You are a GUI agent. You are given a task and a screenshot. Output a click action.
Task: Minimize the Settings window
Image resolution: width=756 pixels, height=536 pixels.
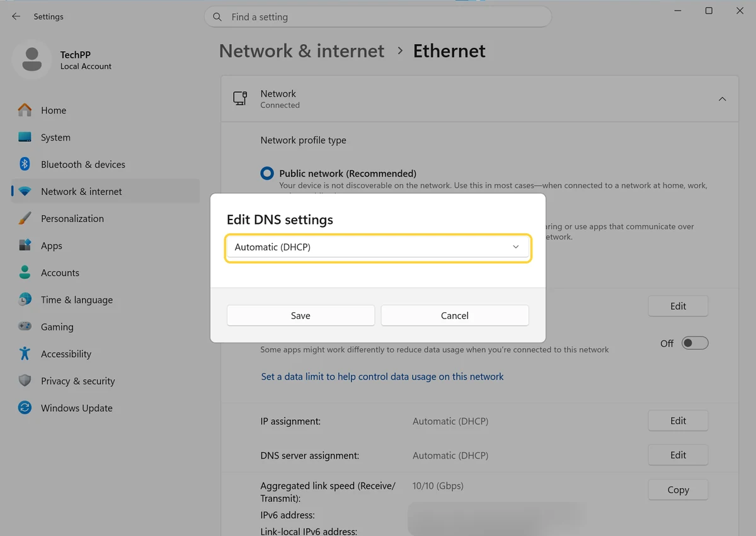(679, 11)
